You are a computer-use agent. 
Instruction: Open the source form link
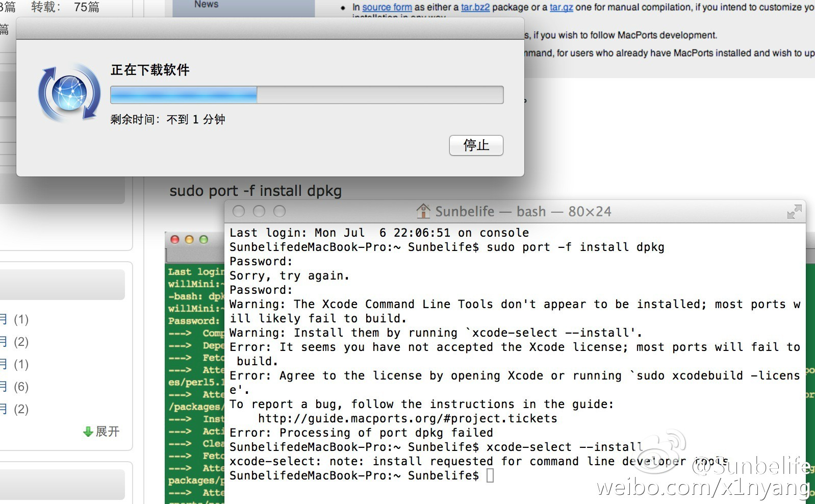tap(387, 7)
